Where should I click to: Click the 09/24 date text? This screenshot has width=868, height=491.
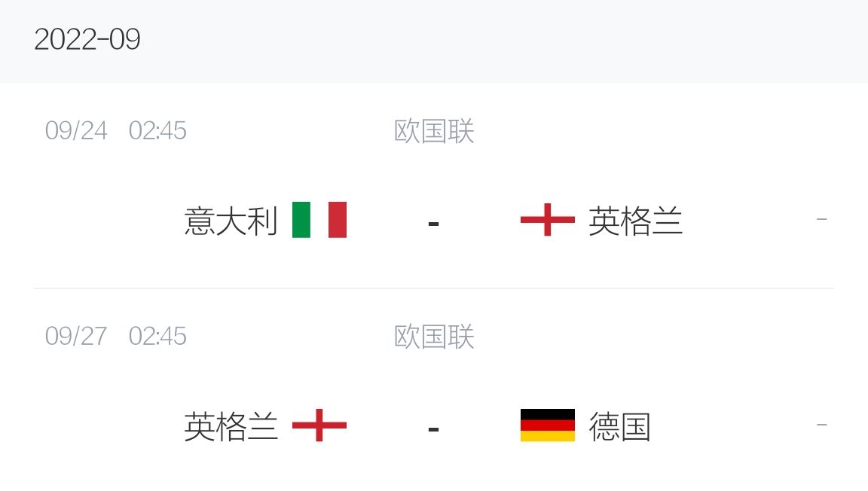click(76, 131)
